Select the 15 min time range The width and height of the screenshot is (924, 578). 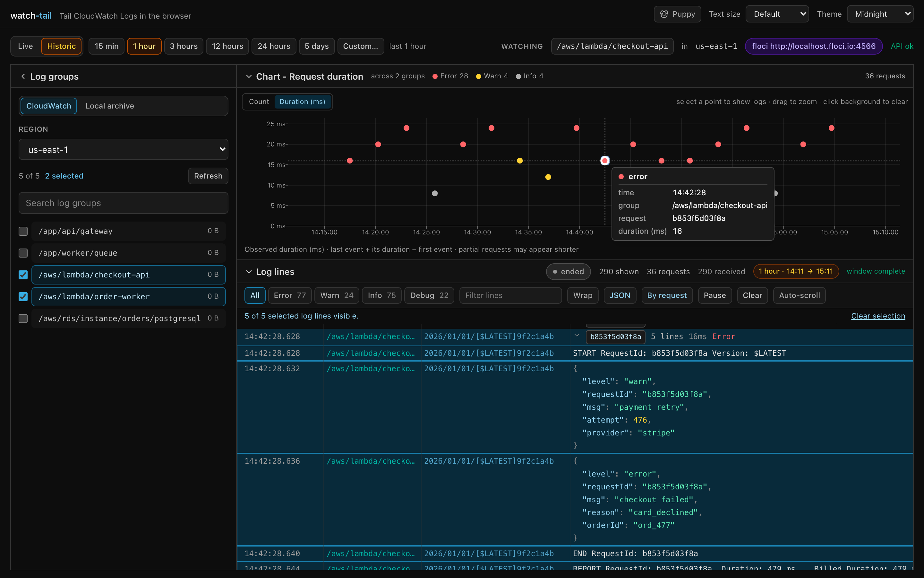coord(107,46)
